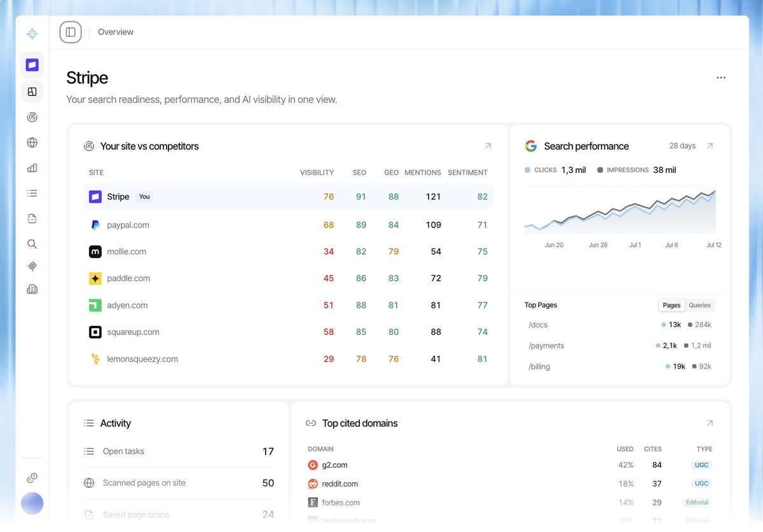Screen dimensions: 763x532
Task: Open the paypal.com row
Action: (289, 225)
